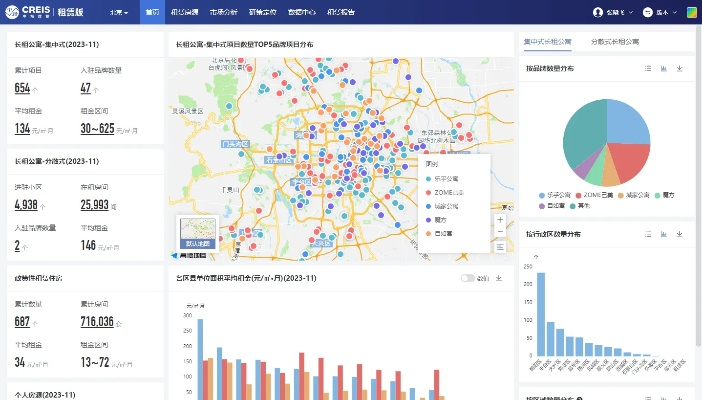702x400 pixels.
Task: Switch 按品牌数量分布 chart to bar chart icon
Action: click(663, 68)
